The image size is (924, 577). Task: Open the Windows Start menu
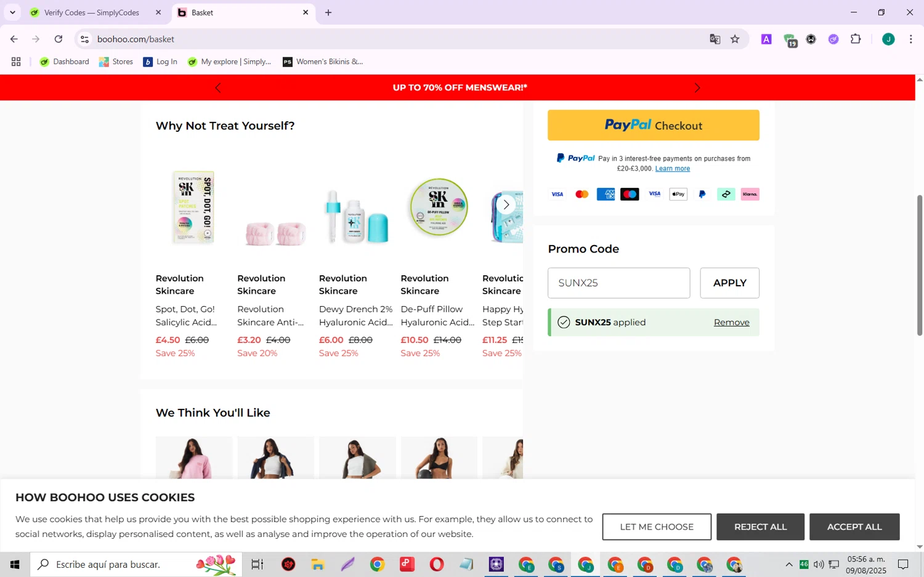[15, 564]
